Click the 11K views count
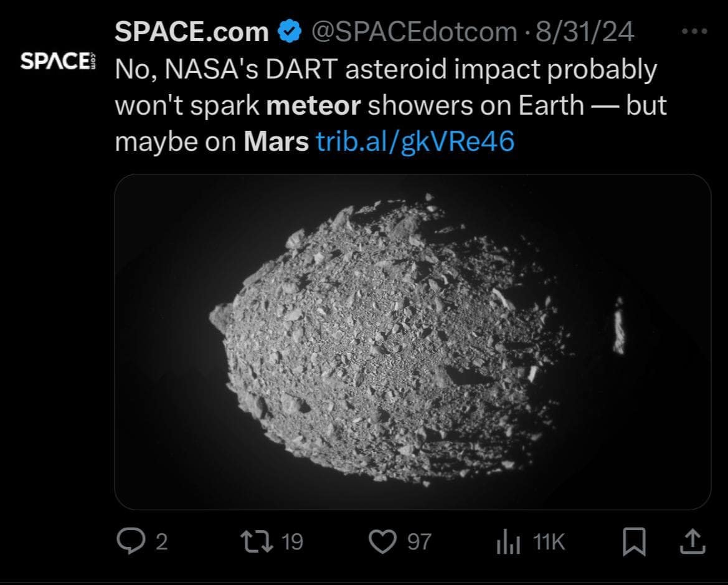 pos(549,542)
